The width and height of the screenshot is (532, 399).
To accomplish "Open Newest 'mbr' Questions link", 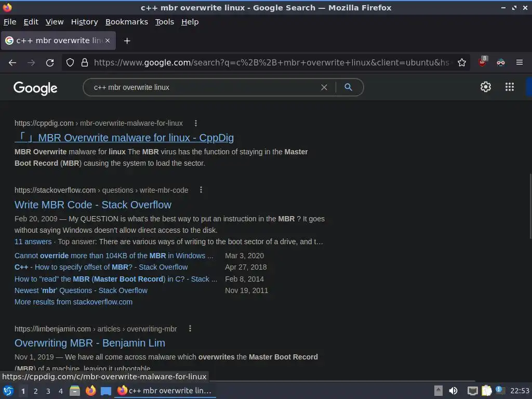I will pos(81,291).
